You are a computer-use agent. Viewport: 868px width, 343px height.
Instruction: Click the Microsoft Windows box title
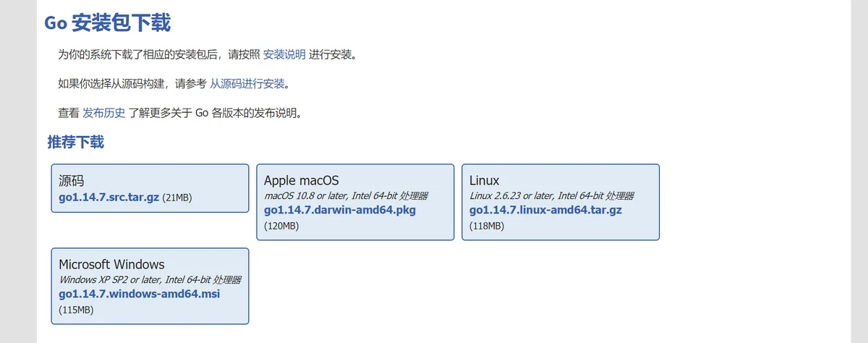coord(111,264)
